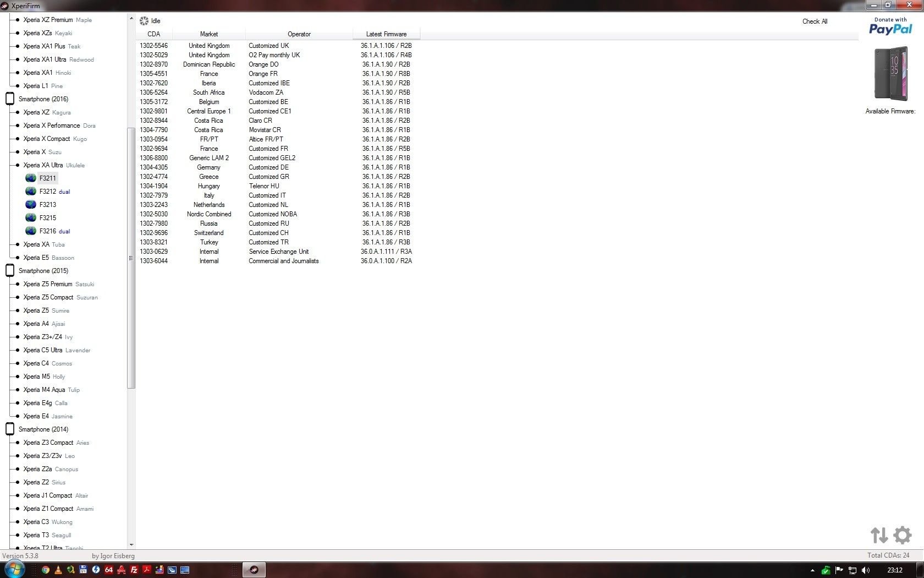Viewport: 924px width, 578px height.
Task: Click the Check All button
Action: tap(815, 21)
